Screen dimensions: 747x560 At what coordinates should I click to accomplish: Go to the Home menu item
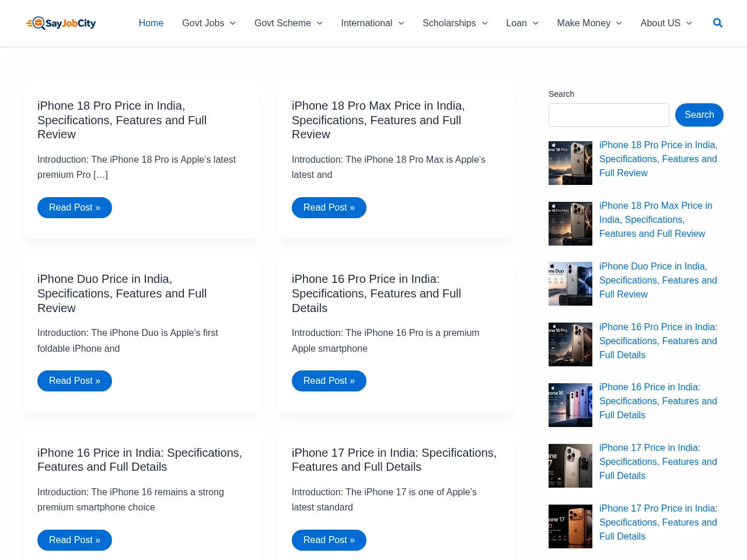(x=151, y=23)
